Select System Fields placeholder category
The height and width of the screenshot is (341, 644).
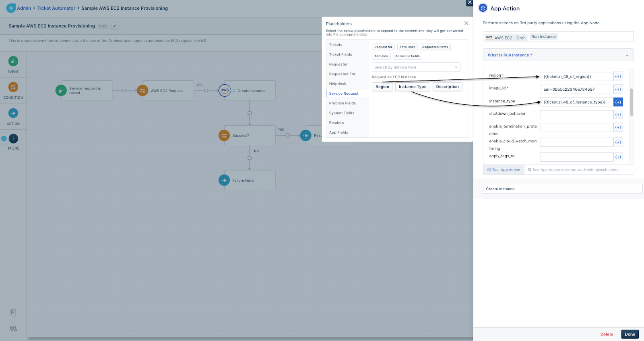click(x=342, y=113)
